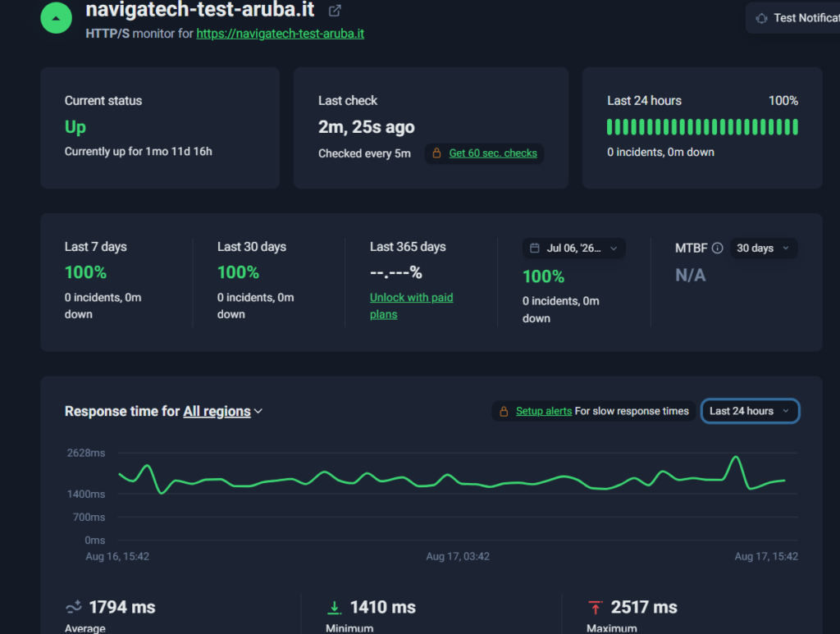
Task: Click the lock icon near 60 sec. checks
Action: (436, 153)
